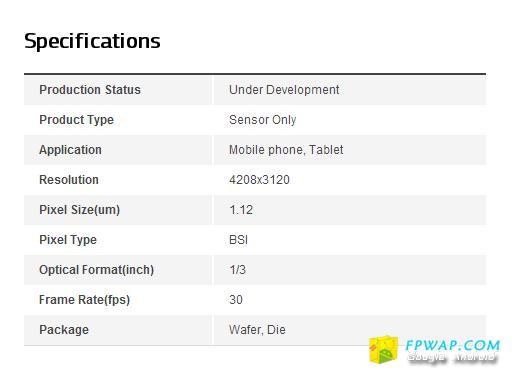The image size is (521, 379).
Task: Select the Application row label
Action: [70, 150]
